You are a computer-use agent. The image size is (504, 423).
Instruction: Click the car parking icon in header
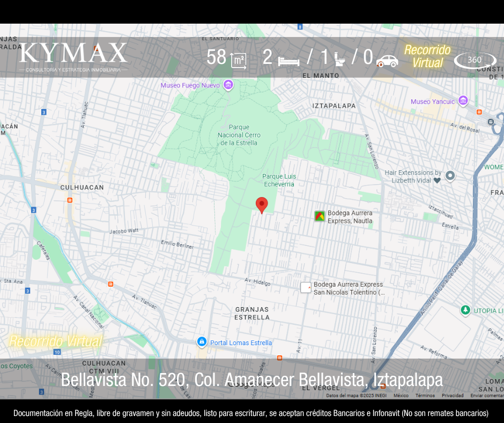pyautogui.click(x=387, y=60)
